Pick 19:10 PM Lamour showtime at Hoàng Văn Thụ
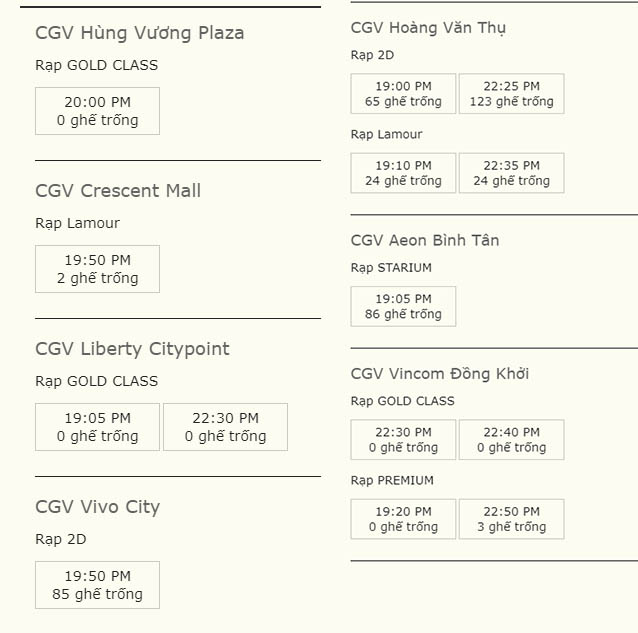The image size is (638, 633). coord(403,173)
